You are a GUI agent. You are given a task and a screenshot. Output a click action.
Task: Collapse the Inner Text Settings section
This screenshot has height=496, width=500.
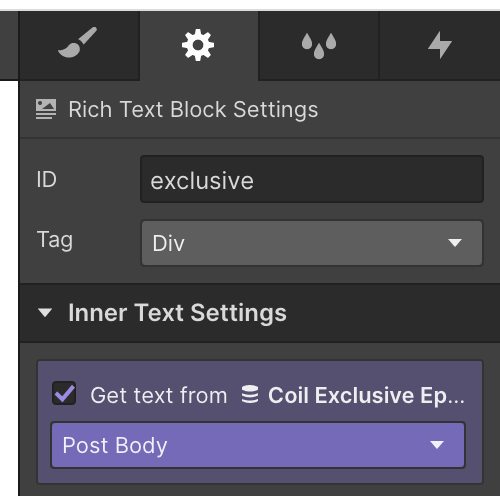(x=45, y=313)
